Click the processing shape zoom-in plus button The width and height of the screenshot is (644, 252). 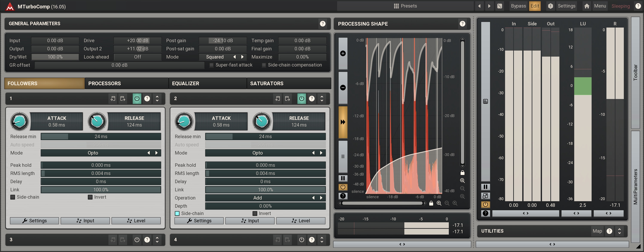pos(343,53)
